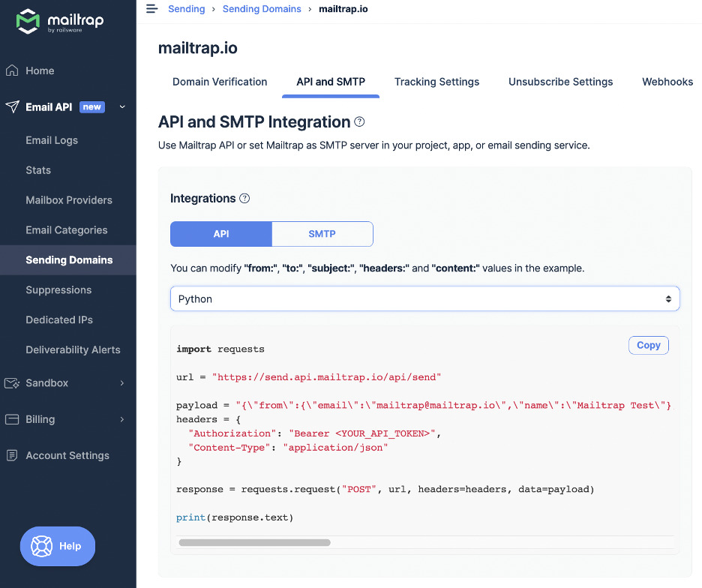Open the Tracking Settings tab
This screenshot has height=588, width=702.
click(436, 82)
